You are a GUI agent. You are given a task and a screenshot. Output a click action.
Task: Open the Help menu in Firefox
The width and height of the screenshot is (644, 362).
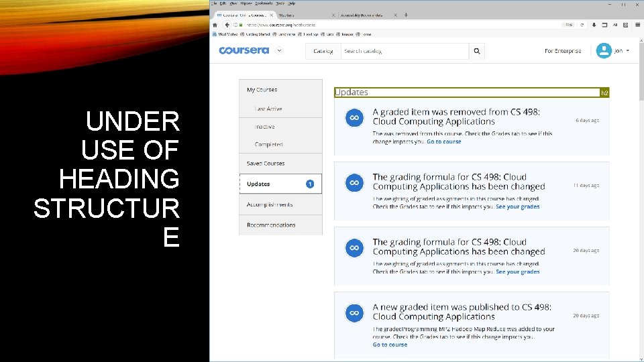point(291,3)
